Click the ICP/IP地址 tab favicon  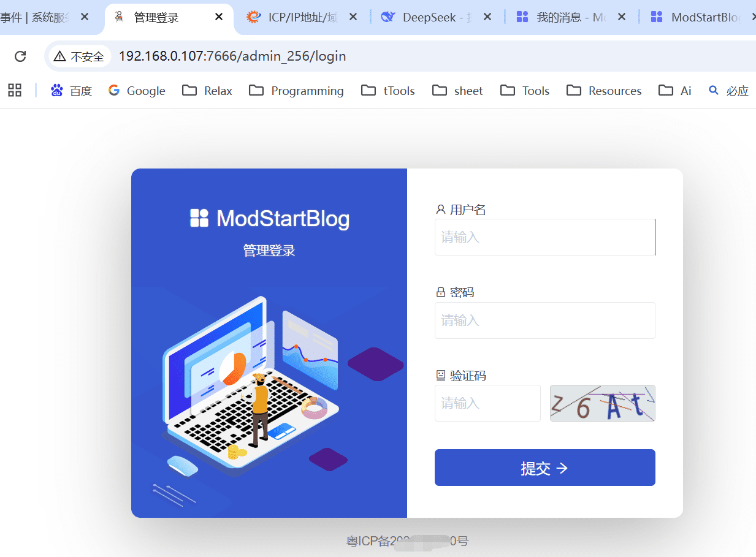[253, 17]
